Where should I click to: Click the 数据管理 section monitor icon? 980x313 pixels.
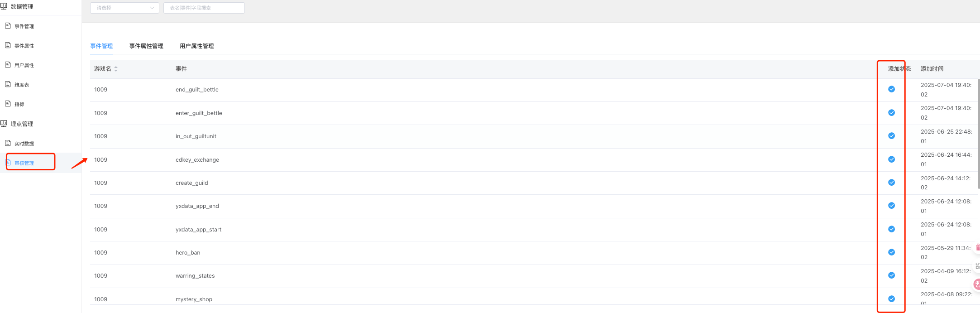point(4,6)
